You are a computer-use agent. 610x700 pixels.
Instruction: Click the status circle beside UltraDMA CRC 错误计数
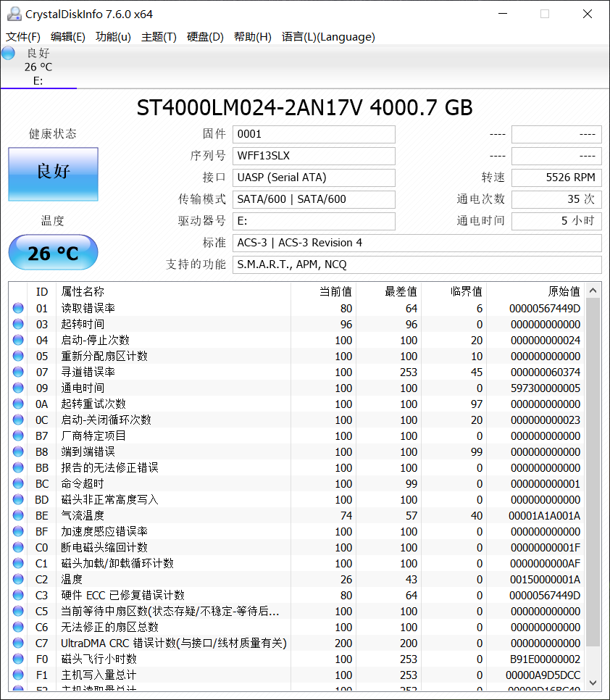point(17,643)
